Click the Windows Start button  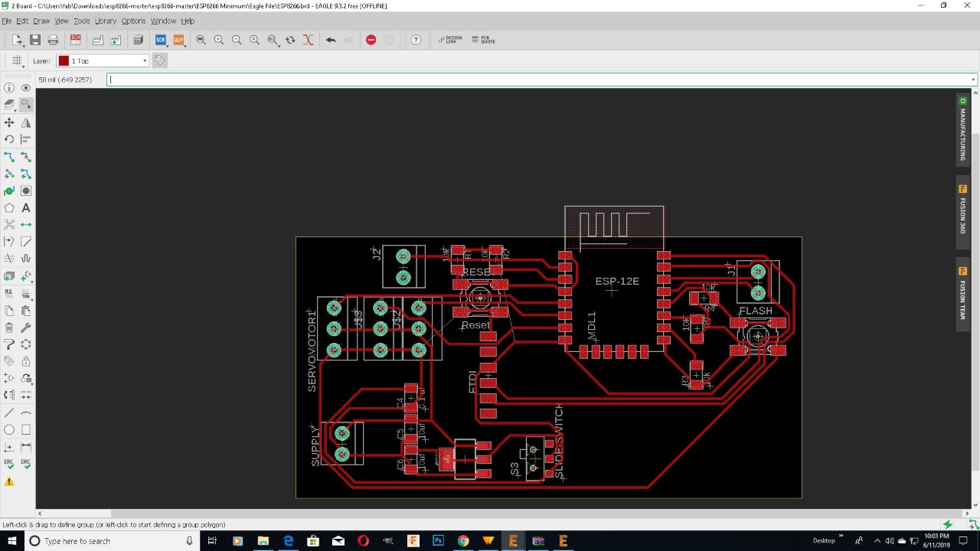pyautogui.click(x=11, y=541)
